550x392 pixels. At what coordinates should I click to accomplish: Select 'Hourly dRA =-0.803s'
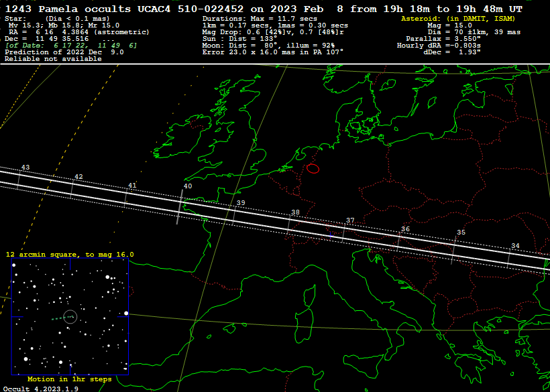click(x=439, y=45)
